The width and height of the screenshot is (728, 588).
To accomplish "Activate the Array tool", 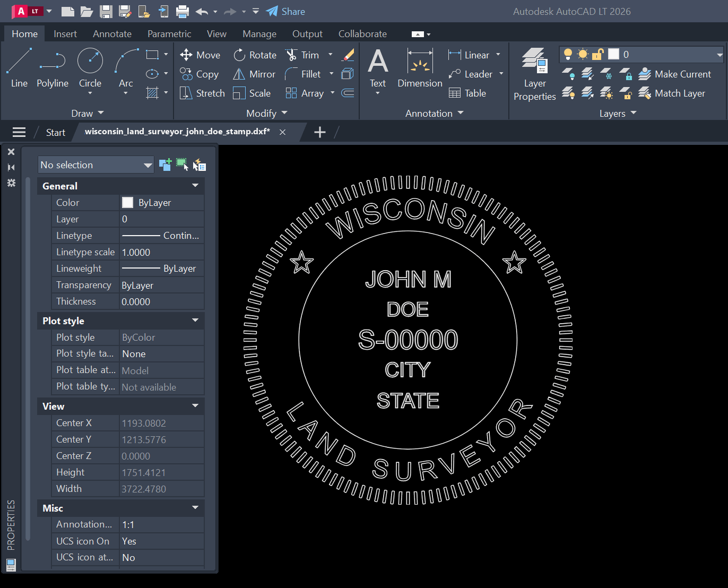I will tap(305, 93).
